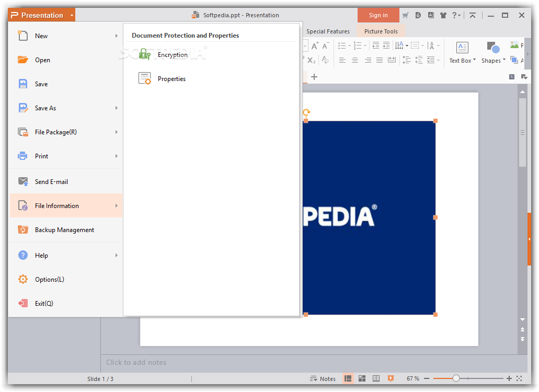Collapse the ribbon with up-arrow icon
The width and height of the screenshot is (539, 392).
tap(473, 15)
